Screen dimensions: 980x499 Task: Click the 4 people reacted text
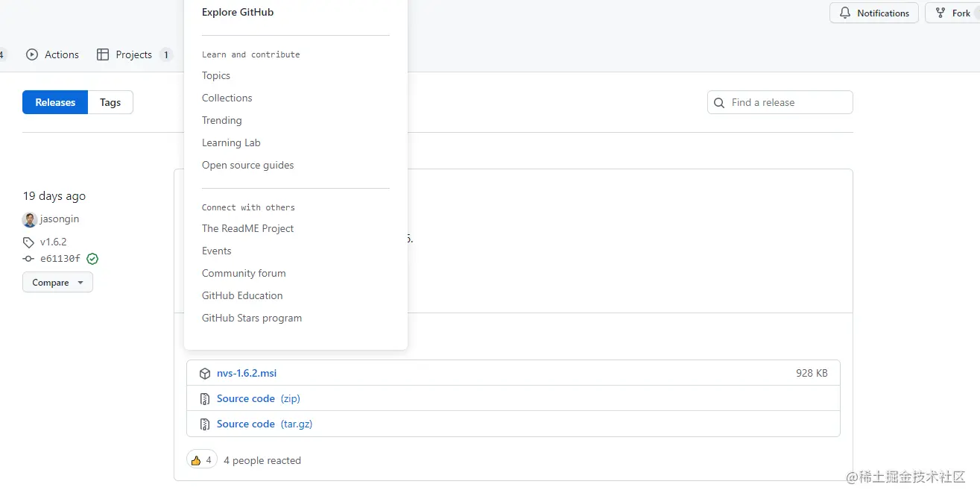point(262,461)
